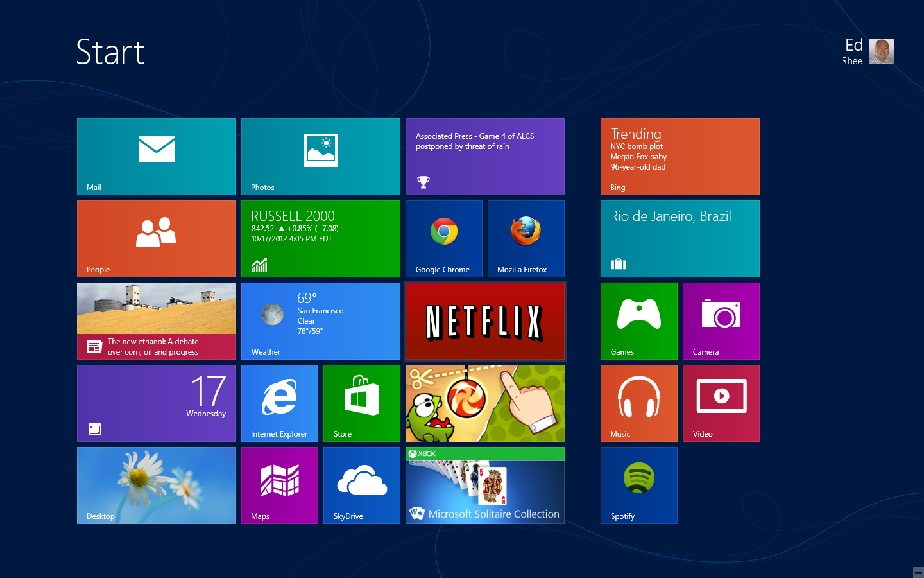Open the Maps app
The image size is (924, 578).
pos(280,485)
